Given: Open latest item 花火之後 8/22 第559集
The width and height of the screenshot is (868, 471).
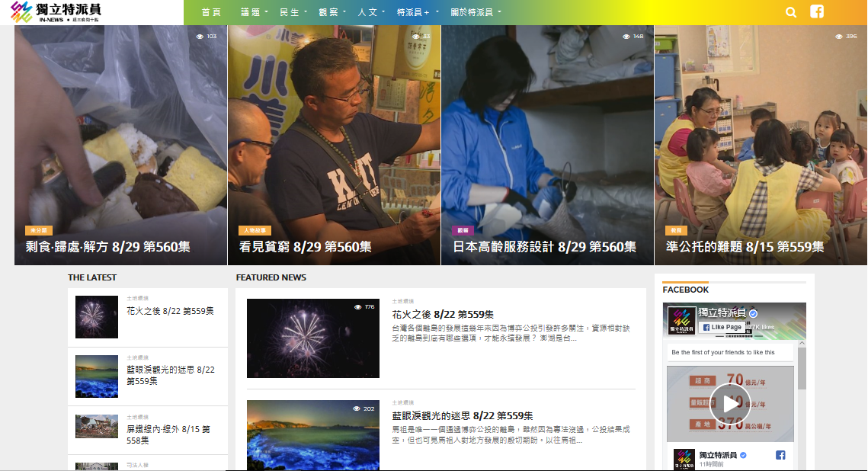Looking at the screenshot, I should (x=170, y=311).
